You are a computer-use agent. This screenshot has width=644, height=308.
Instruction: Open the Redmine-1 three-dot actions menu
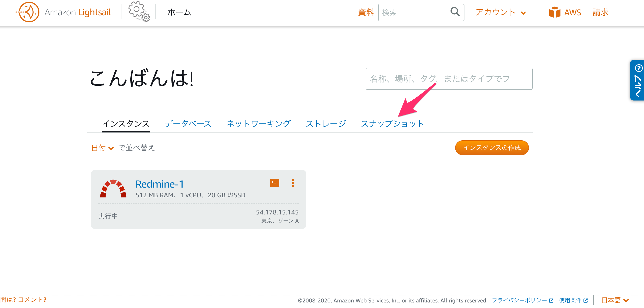click(293, 183)
